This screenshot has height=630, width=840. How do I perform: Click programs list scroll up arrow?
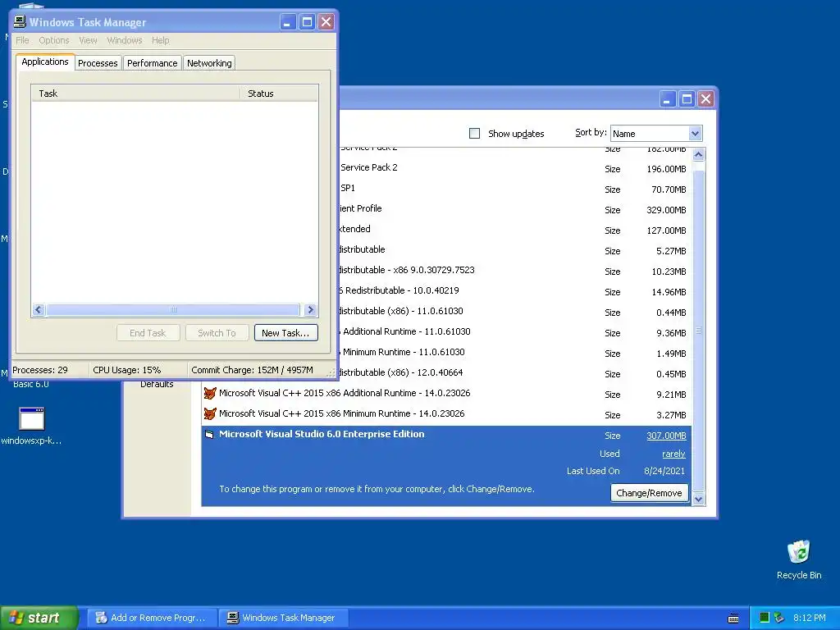click(x=698, y=154)
